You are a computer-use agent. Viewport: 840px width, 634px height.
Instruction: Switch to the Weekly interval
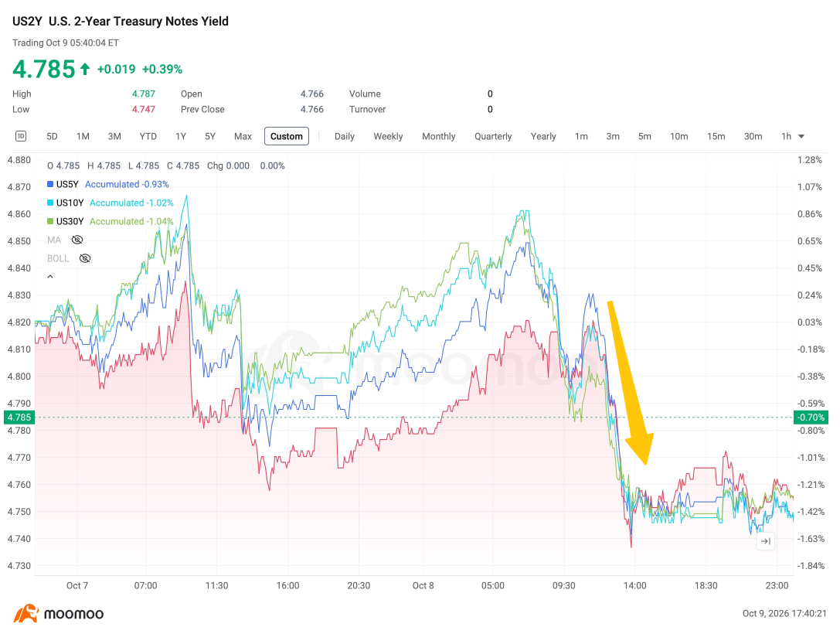[x=388, y=136]
